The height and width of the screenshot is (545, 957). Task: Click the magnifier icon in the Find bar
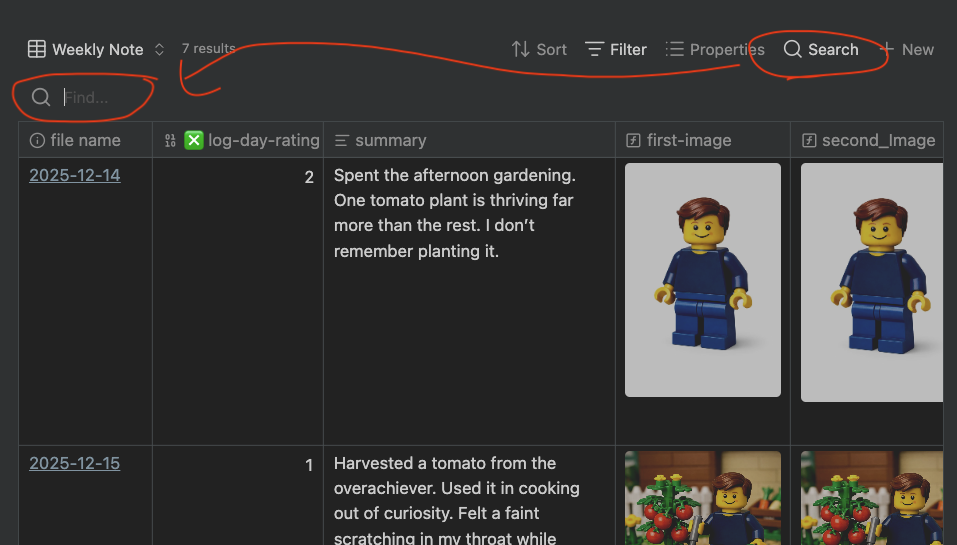pos(41,97)
